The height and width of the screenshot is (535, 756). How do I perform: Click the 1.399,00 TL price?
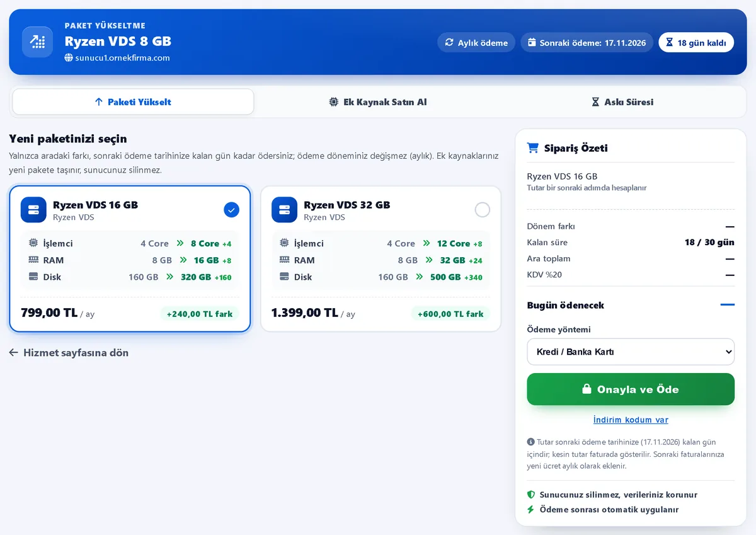coord(304,313)
